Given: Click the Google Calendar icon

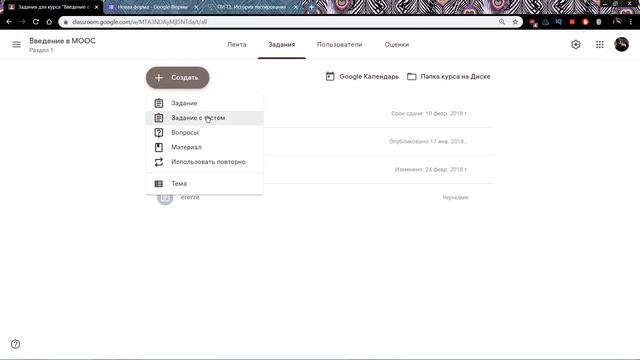Looking at the screenshot, I should [x=330, y=76].
